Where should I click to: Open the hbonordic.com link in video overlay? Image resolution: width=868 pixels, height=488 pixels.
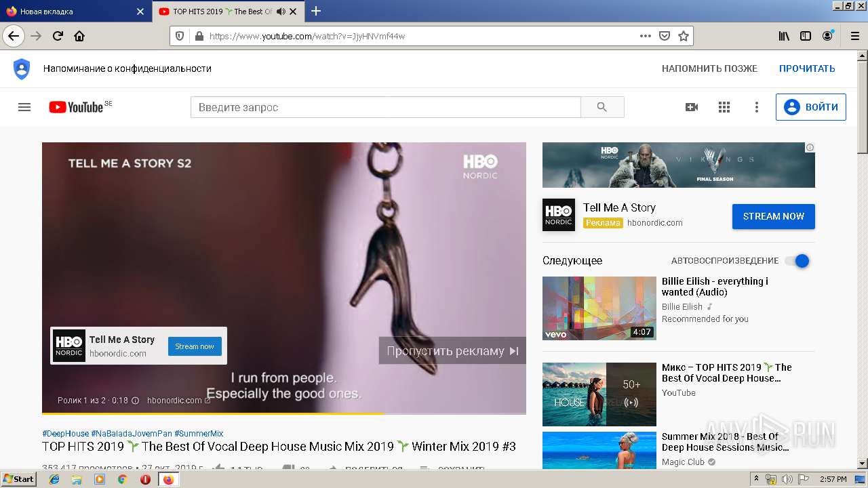click(x=179, y=401)
